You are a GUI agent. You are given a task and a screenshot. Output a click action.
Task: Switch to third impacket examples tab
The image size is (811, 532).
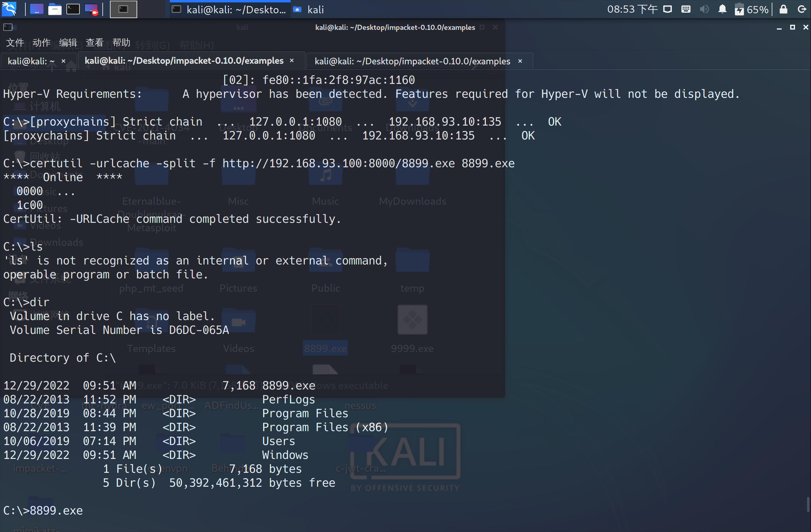pyautogui.click(x=412, y=61)
